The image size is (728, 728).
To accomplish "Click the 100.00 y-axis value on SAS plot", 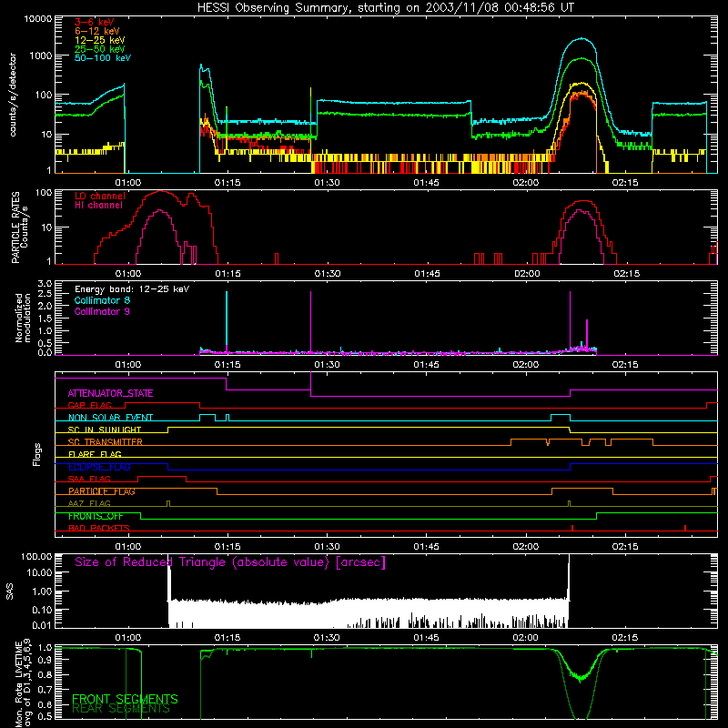I will (36, 556).
